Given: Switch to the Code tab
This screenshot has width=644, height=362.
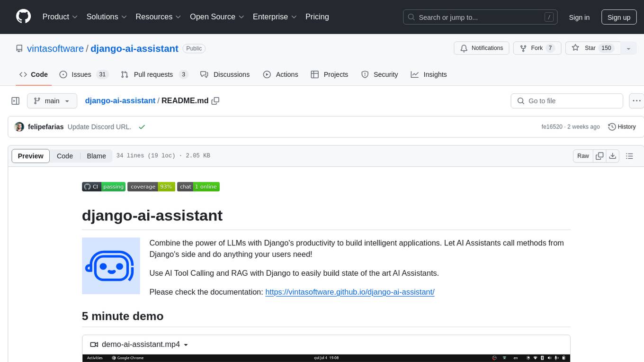Looking at the screenshot, I should point(33,74).
